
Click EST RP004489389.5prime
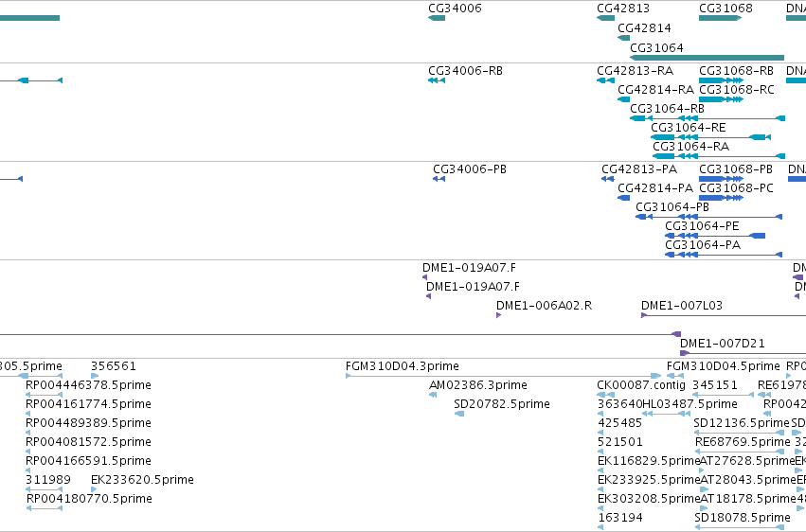click(x=88, y=424)
